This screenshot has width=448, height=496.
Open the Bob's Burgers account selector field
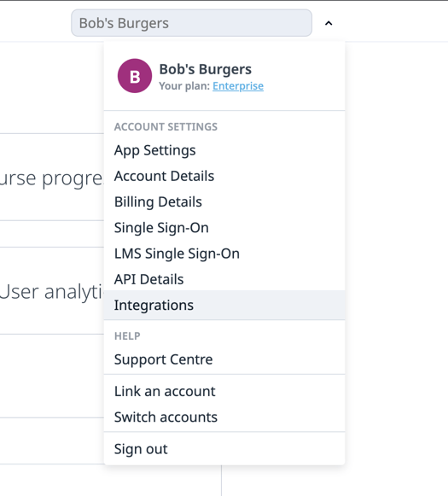(x=192, y=23)
